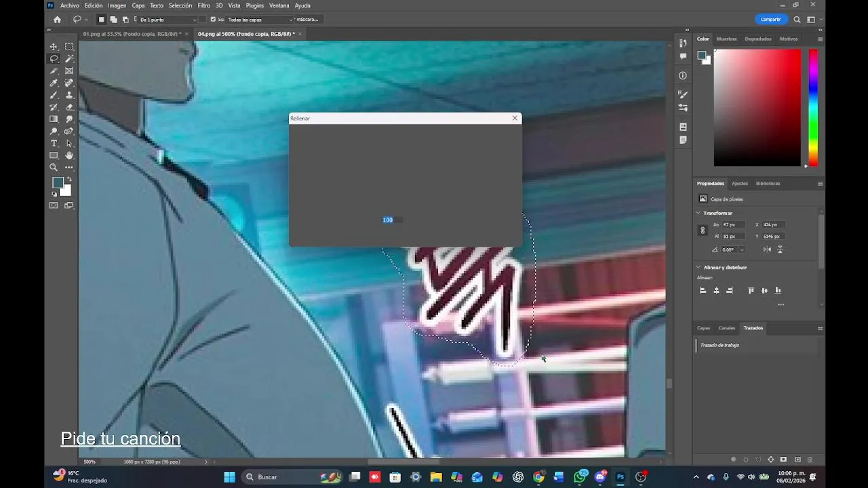Select the Eyedropper tool

tap(54, 83)
